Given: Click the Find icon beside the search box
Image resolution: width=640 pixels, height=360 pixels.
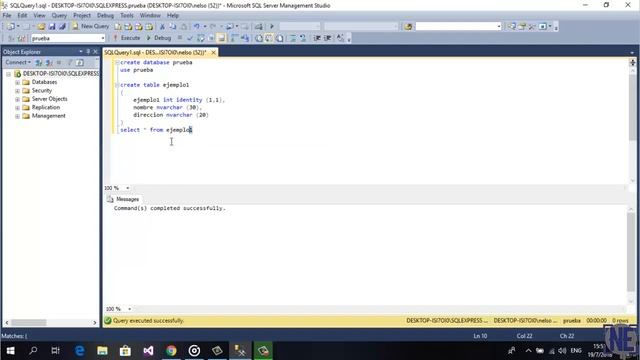Looking at the screenshot, I should pos(408,27).
